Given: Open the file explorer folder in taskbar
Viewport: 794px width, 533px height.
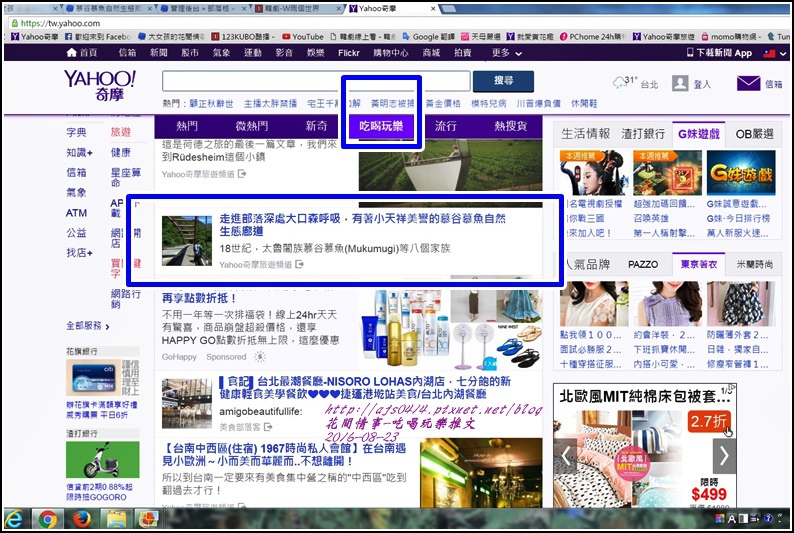Looking at the screenshot, I should (x=115, y=519).
